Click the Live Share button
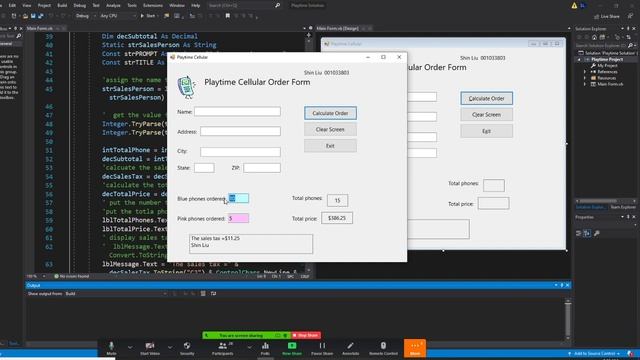 607,16
